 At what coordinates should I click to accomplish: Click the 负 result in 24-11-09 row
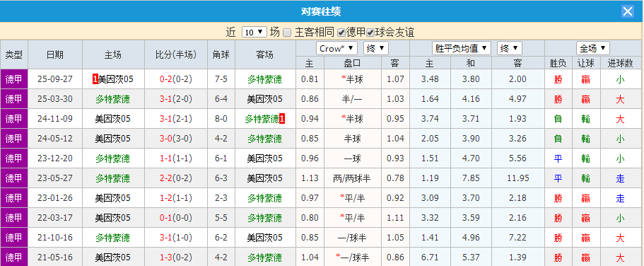click(x=558, y=119)
